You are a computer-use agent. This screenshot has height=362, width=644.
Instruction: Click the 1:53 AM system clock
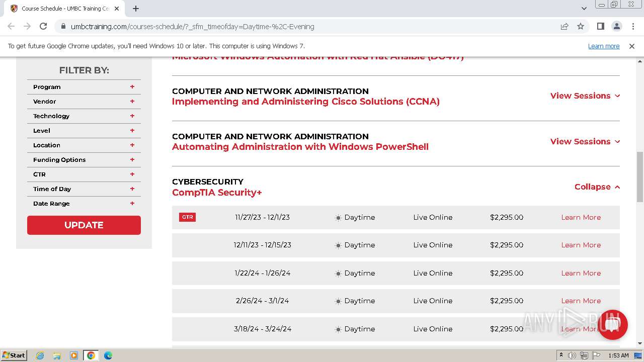pyautogui.click(x=618, y=355)
